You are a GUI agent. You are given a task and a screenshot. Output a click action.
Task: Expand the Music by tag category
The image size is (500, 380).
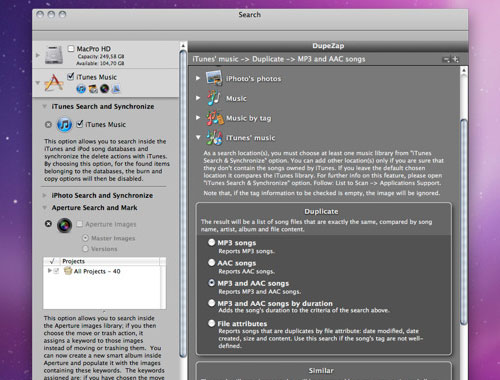pos(198,118)
